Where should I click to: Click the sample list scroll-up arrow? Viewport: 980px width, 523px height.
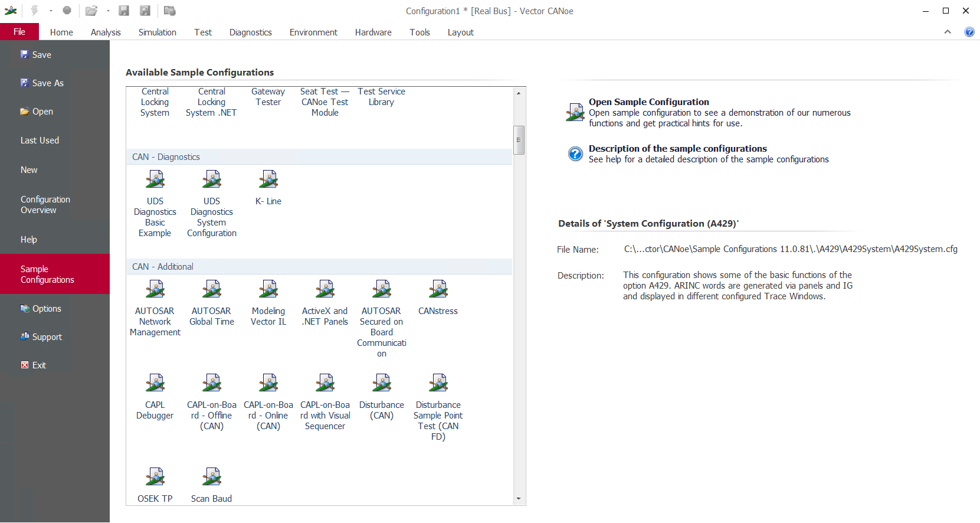(519, 93)
